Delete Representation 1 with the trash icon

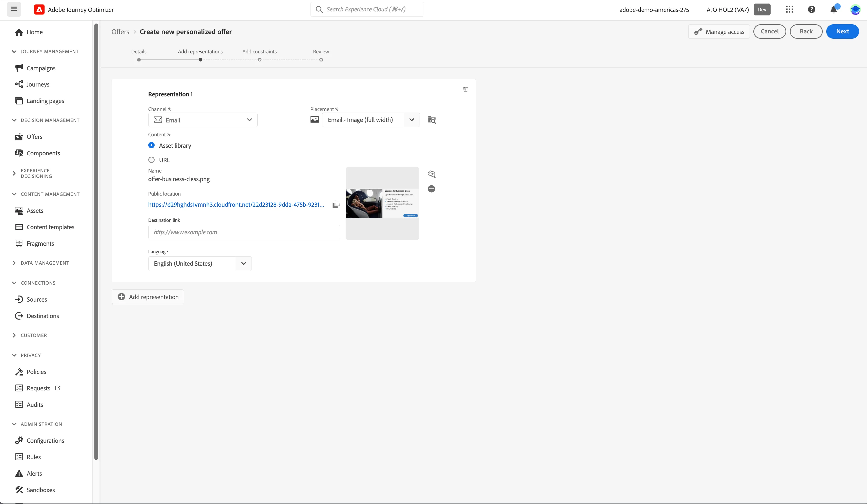click(x=465, y=89)
